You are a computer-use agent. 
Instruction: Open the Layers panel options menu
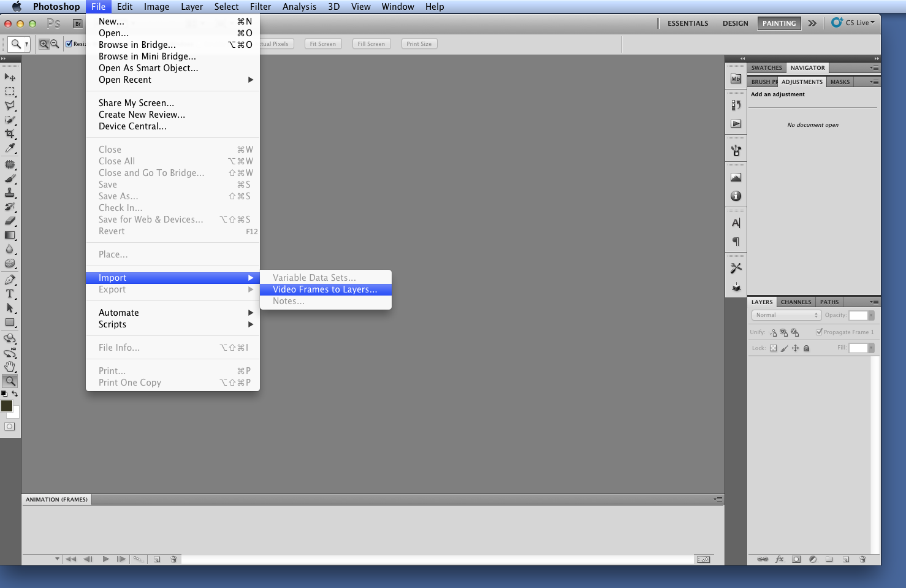tap(875, 302)
